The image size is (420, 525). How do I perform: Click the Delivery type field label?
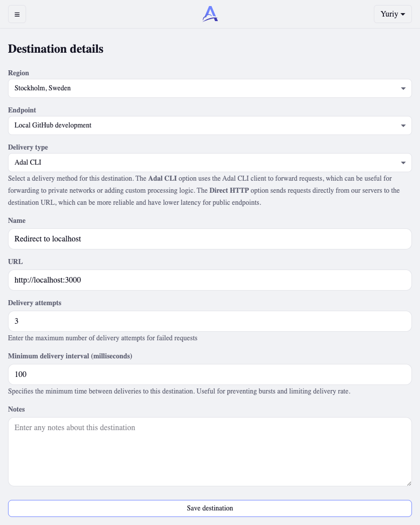[x=28, y=148]
